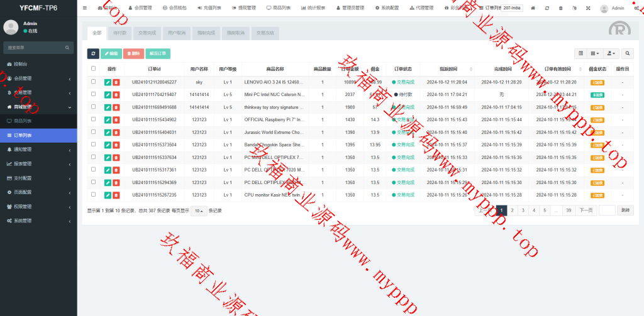Open the page size dropdown showing 10
644x316 pixels.
tap(198, 210)
